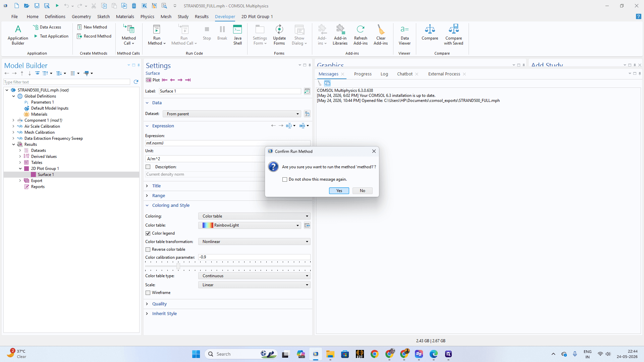The width and height of the screenshot is (644, 362).
Task: Switch to the Progress tab
Action: click(363, 74)
